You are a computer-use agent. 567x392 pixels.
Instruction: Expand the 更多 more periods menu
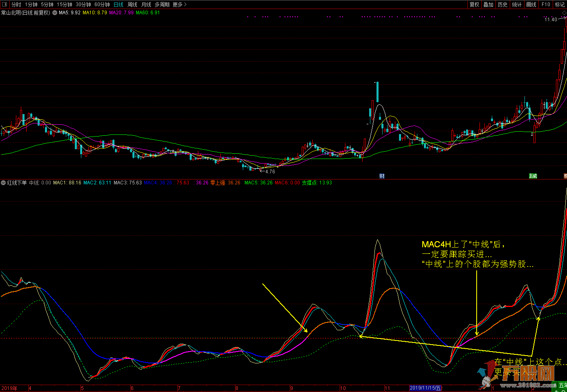179,4
